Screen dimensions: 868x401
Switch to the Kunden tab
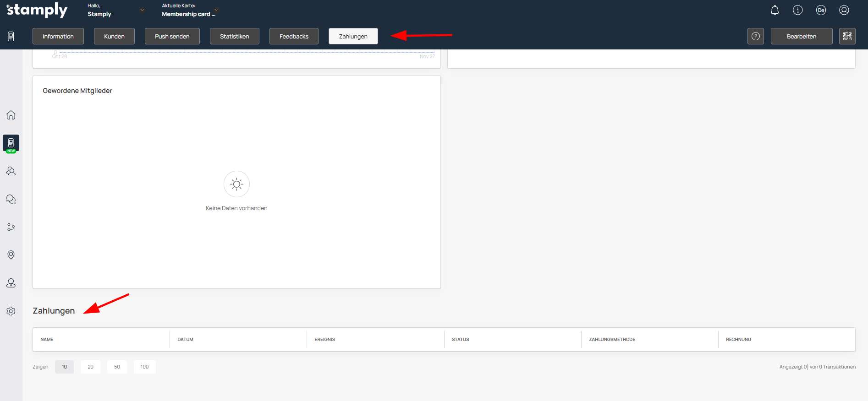[114, 36]
